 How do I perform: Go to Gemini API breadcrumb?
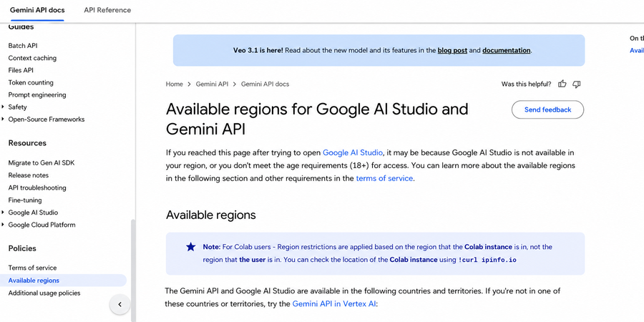coord(212,84)
